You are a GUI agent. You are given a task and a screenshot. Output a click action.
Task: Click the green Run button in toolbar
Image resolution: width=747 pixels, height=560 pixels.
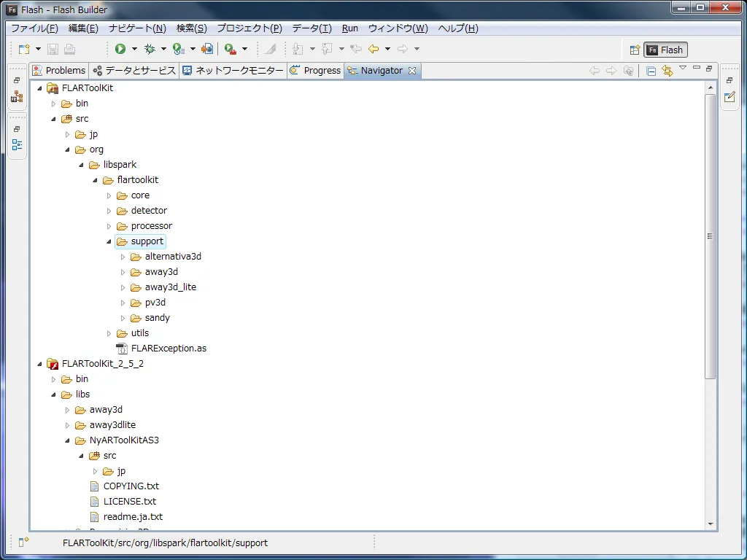click(x=120, y=49)
